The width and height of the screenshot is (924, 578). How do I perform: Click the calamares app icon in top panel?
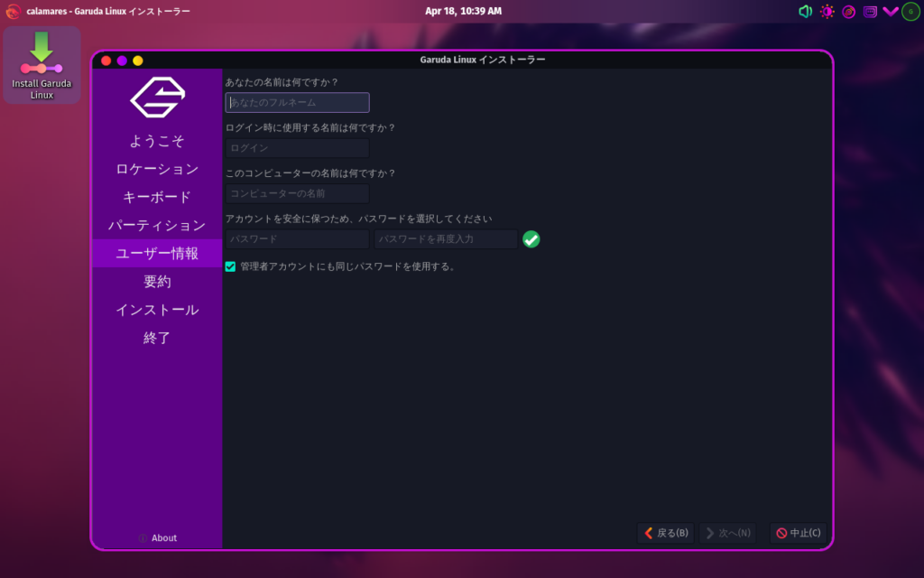pyautogui.click(x=13, y=12)
